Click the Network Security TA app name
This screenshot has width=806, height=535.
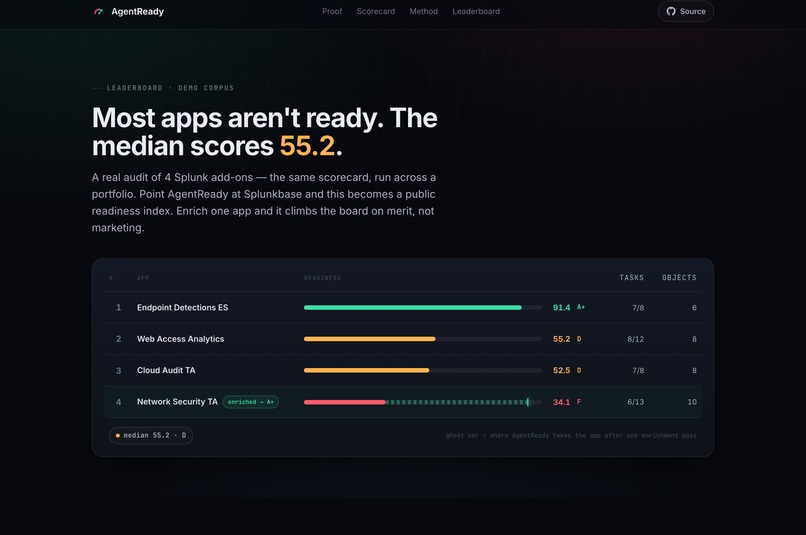(177, 401)
